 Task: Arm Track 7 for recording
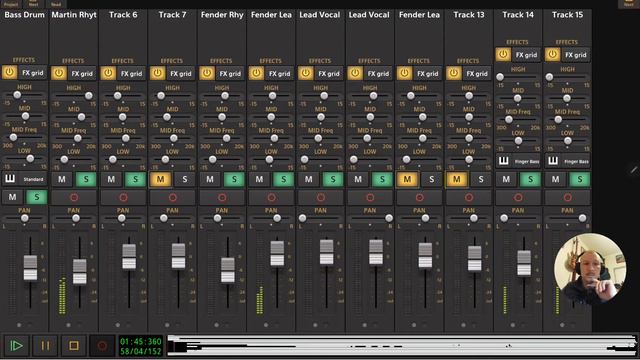click(173, 198)
